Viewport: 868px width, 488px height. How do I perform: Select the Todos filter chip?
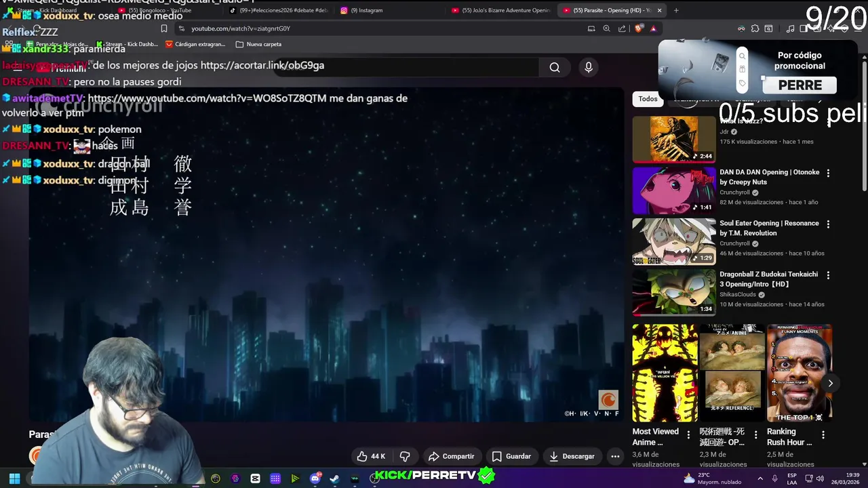coord(648,99)
